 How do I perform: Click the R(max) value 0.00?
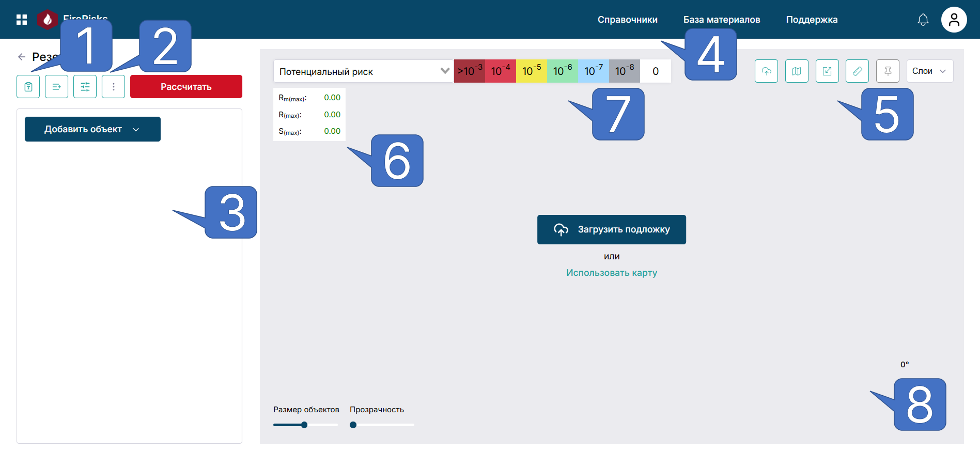pyautogui.click(x=332, y=115)
